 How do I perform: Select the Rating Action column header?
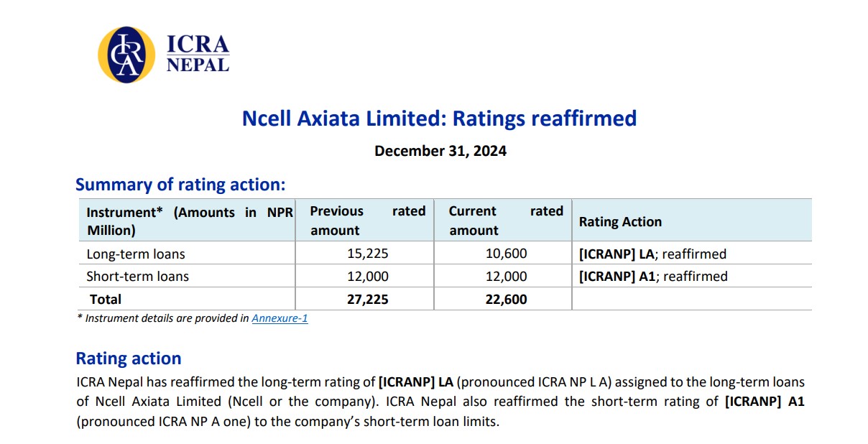tap(620, 222)
